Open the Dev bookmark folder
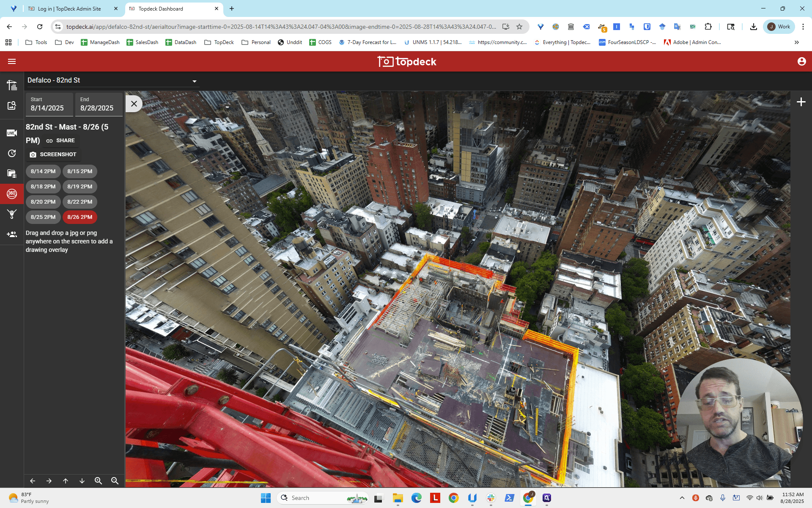Screen dimensions: 812x508 [x=65, y=42]
